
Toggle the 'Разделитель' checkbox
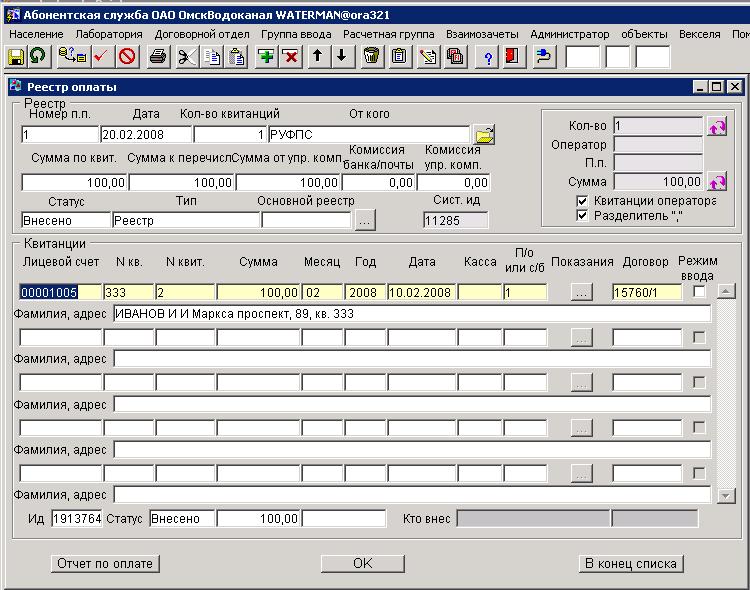pyautogui.click(x=582, y=215)
